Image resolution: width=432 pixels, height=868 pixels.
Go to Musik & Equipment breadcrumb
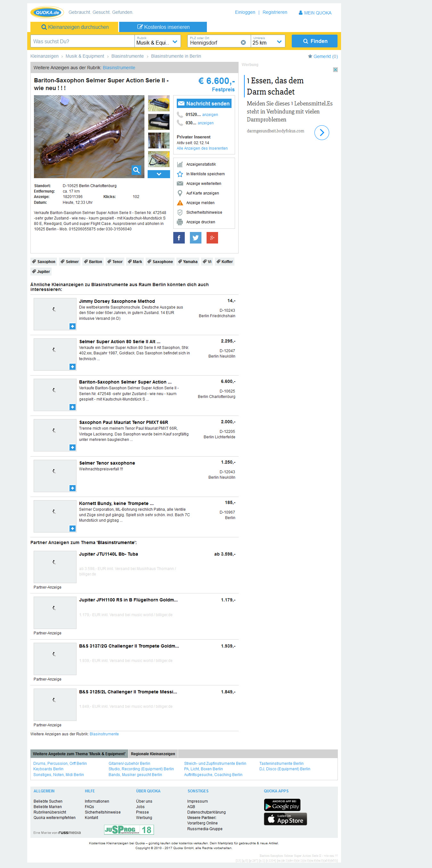tap(85, 56)
